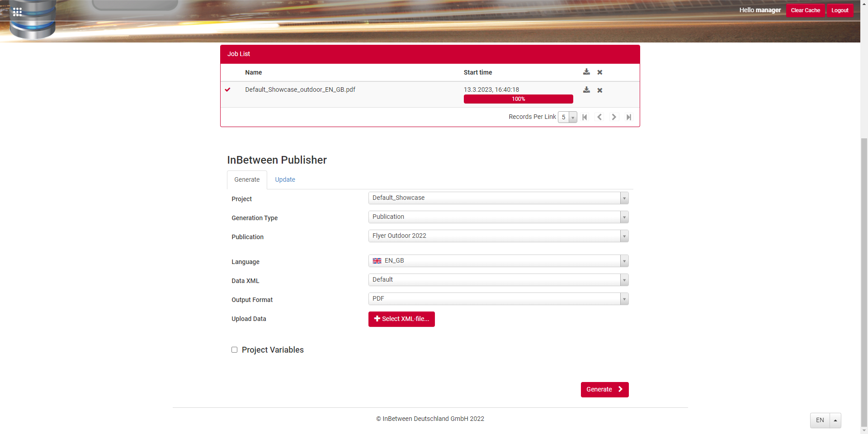Open the app launcher grid icon
Viewport: 868px width, 434px height.
click(17, 12)
